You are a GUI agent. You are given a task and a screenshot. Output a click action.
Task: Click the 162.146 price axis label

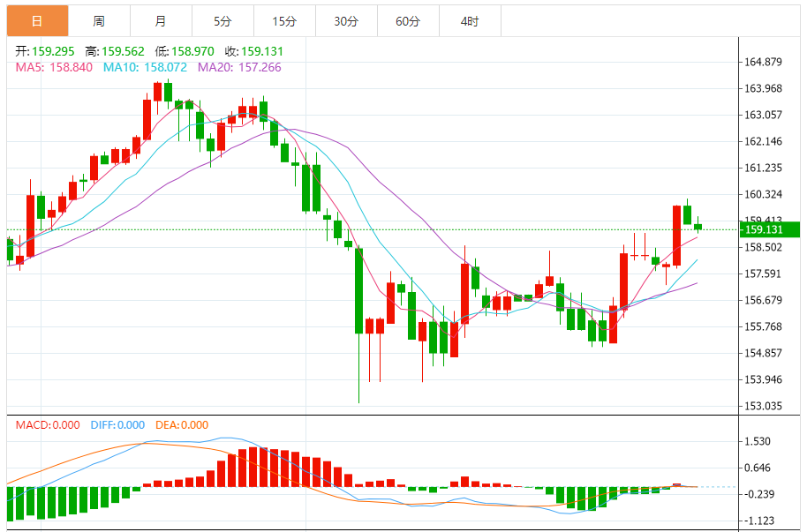(x=763, y=141)
